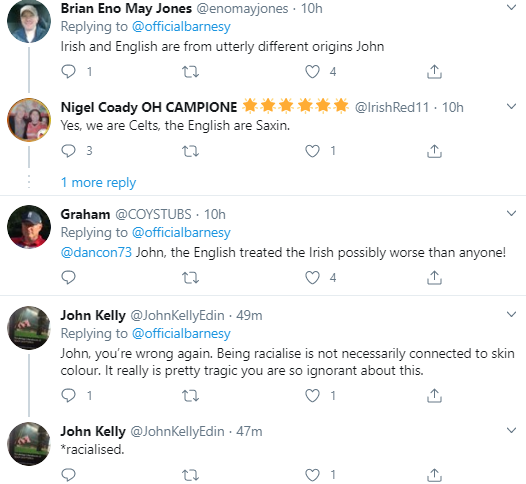Retweet Brian Eno May Jones's tweet
This screenshot has width=526, height=484.
pos(190,72)
